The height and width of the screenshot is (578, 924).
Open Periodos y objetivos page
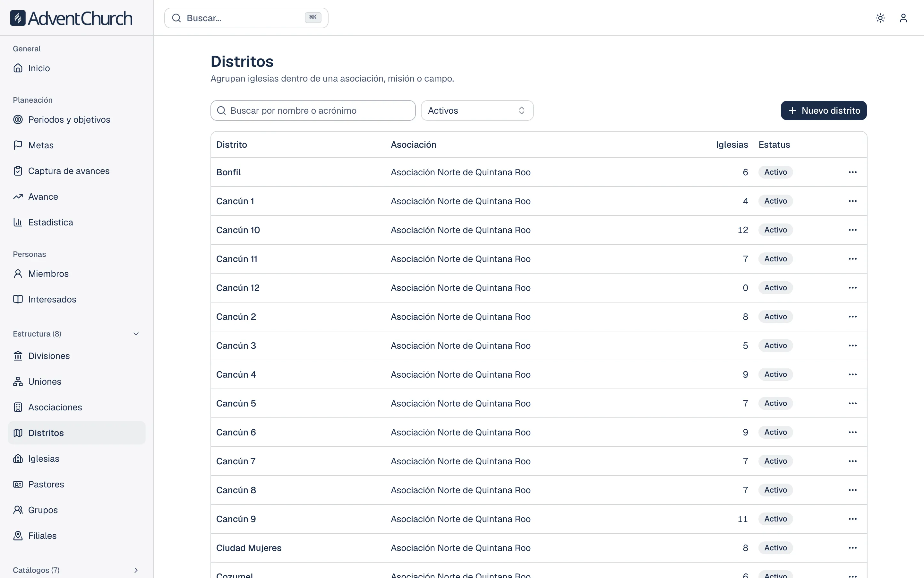point(76,120)
